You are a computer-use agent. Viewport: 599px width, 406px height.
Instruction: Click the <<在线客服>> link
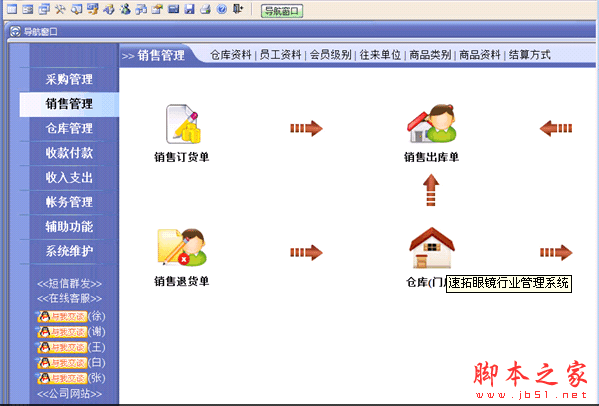70,298
